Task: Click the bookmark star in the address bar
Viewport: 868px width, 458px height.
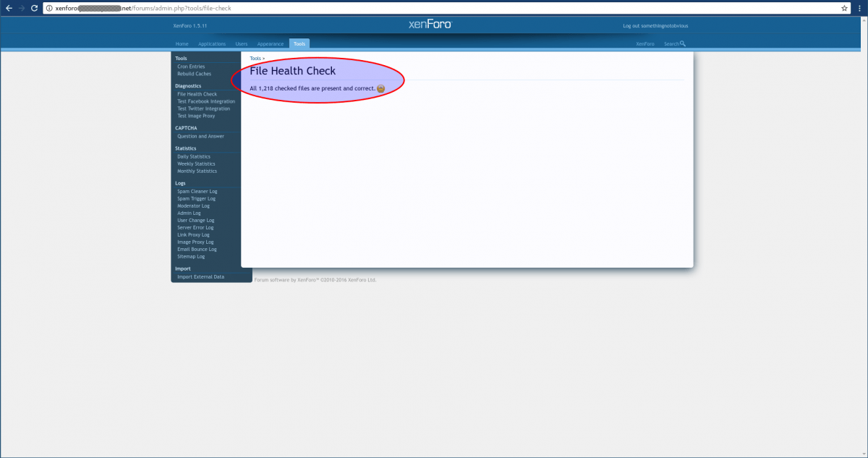Action: tap(844, 8)
